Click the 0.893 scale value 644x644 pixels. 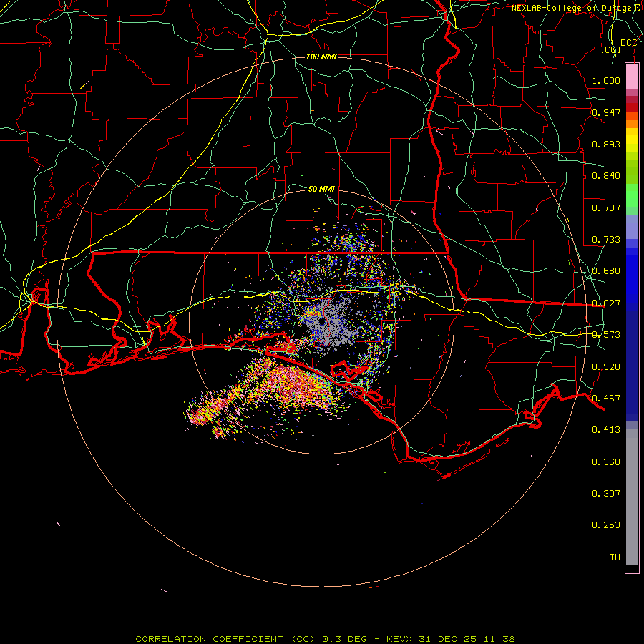[x=606, y=144]
